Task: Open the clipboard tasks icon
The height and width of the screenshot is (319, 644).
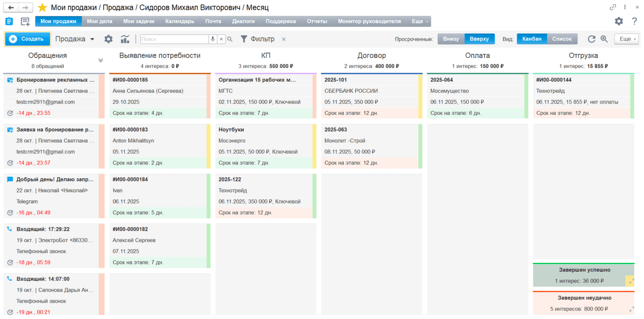Action: tap(9, 22)
